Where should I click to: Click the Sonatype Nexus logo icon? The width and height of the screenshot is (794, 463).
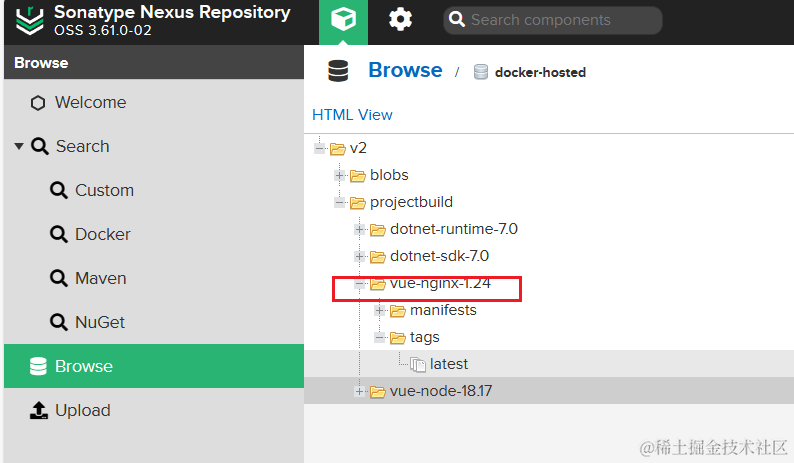click(30, 21)
